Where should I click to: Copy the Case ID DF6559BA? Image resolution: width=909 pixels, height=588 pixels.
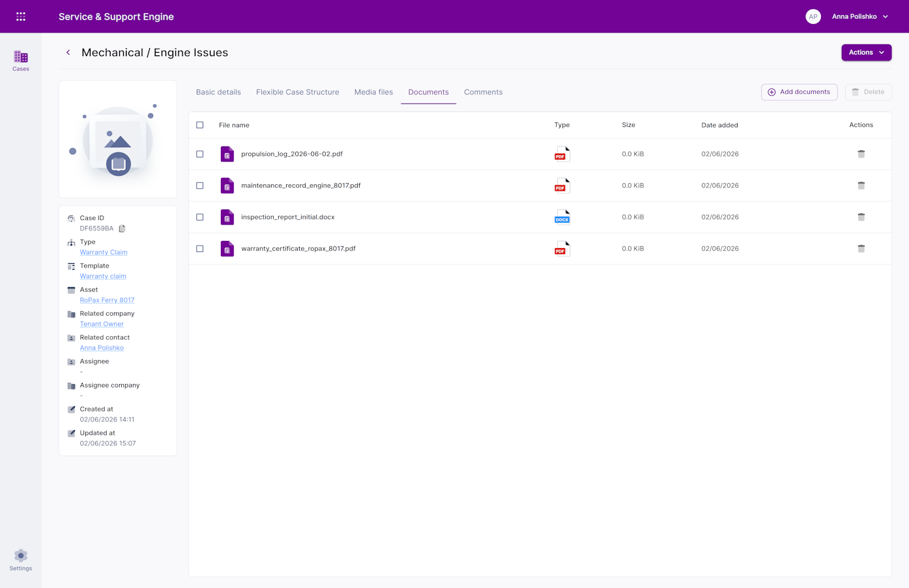click(122, 229)
